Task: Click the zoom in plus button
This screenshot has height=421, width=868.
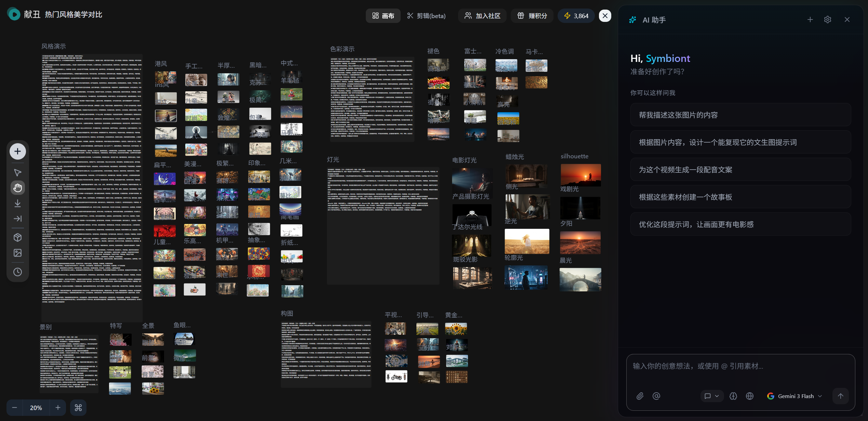Action: (x=58, y=408)
